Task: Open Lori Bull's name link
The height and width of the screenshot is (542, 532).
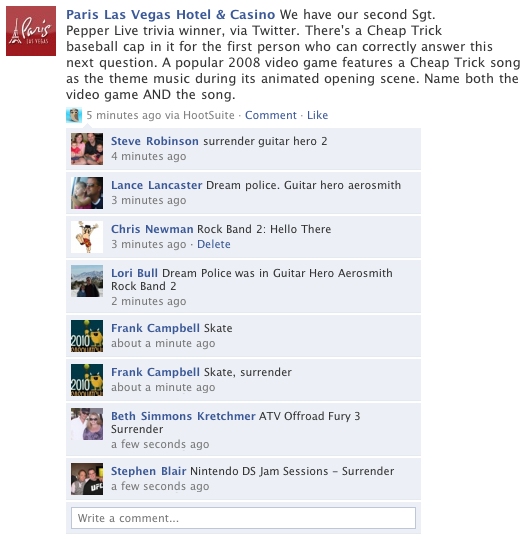Action: point(134,273)
